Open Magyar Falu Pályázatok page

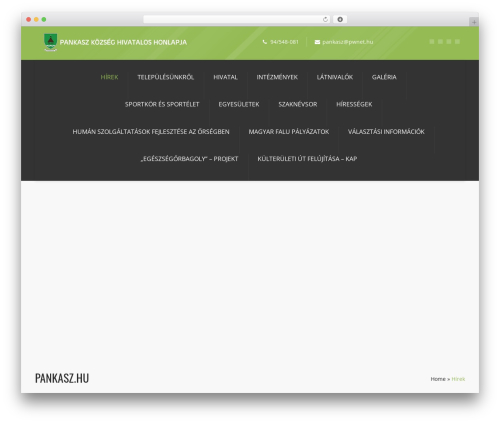tap(289, 132)
